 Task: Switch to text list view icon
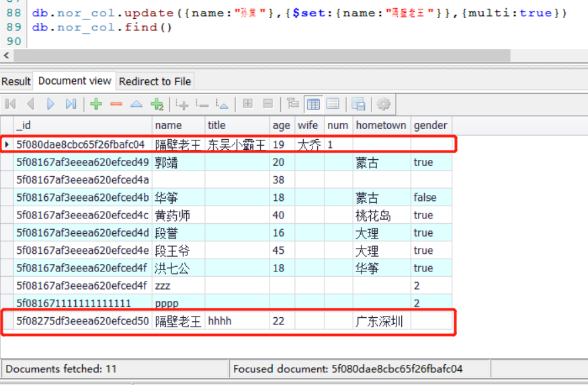point(333,103)
